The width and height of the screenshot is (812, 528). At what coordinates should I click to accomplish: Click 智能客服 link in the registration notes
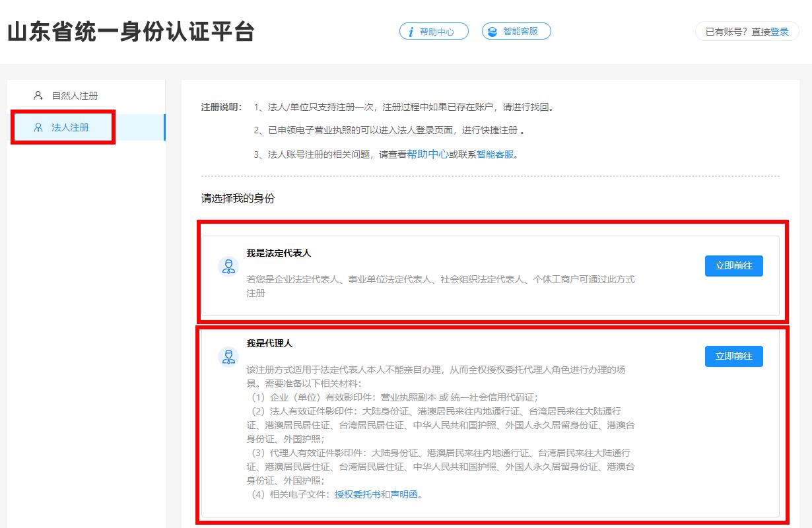coord(495,154)
